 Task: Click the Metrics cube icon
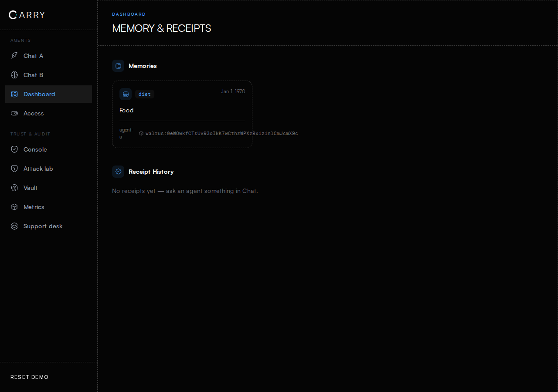click(14, 207)
